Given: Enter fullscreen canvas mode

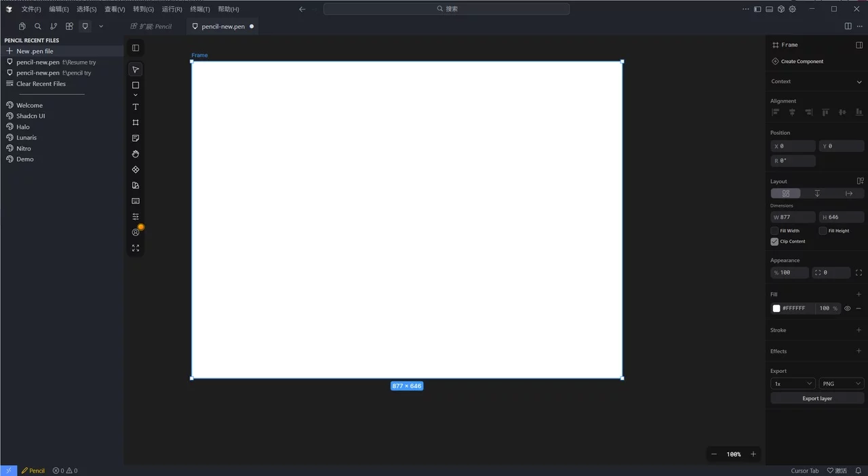Looking at the screenshot, I should (136, 248).
